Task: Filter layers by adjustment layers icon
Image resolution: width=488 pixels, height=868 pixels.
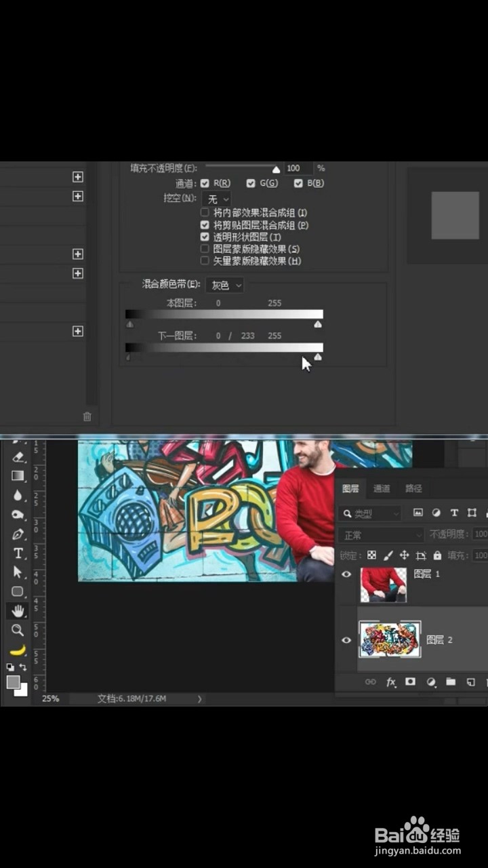Action: click(436, 513)
